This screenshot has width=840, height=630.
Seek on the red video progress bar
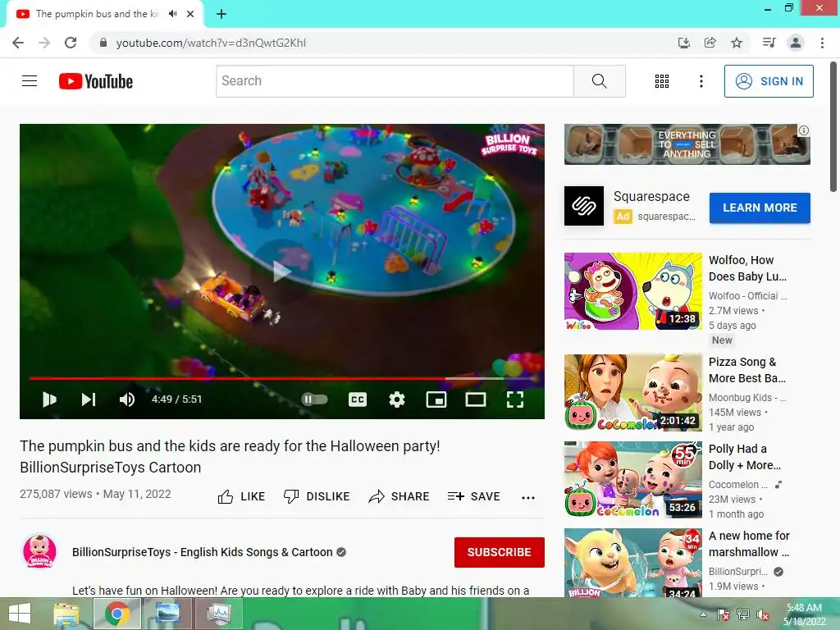click(282, 378)
